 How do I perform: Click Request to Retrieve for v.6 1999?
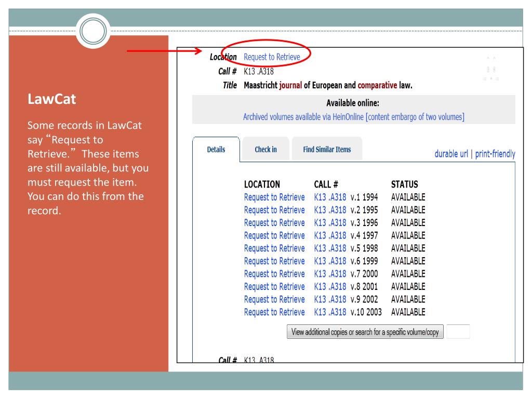(x=274, y=261)
